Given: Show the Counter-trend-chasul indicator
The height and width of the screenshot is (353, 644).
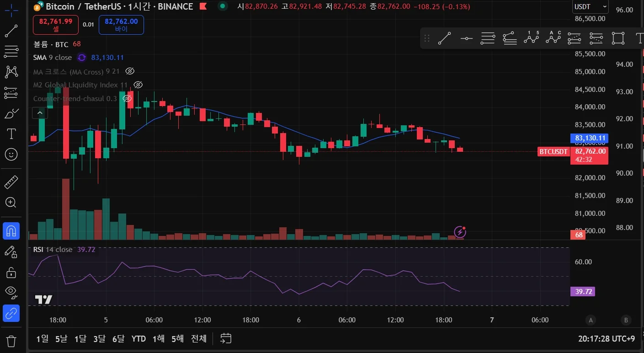Looking at the screenshot, I should pos(127,99).
